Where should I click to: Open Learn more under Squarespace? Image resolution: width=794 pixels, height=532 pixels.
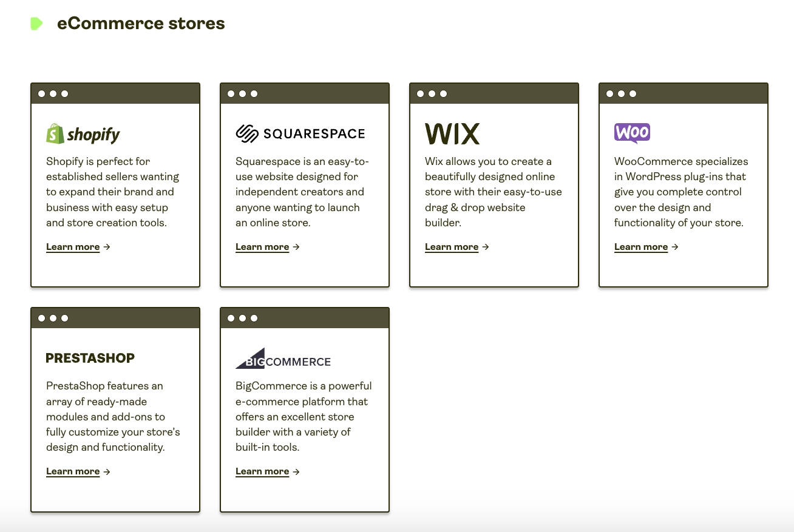(x=262, y=247)
